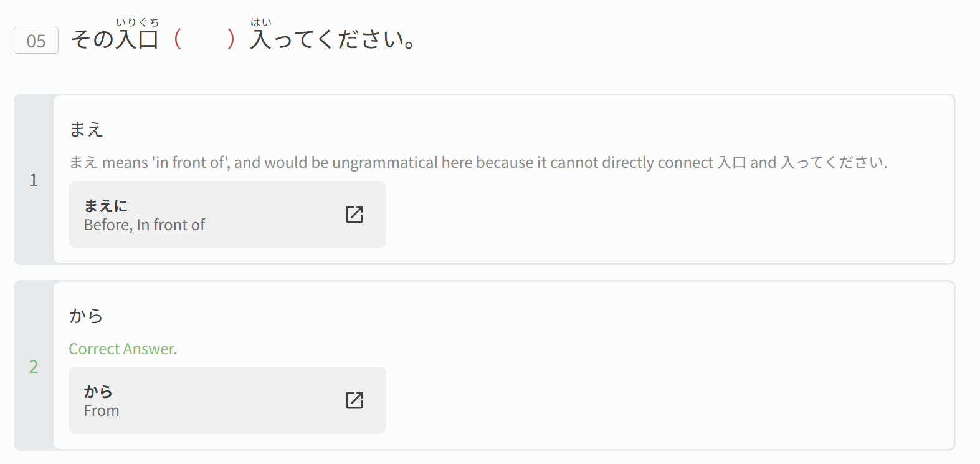Viewport: 980px width, 464px height.
Task: Click the から answer heading
Action: coord(86,316)
